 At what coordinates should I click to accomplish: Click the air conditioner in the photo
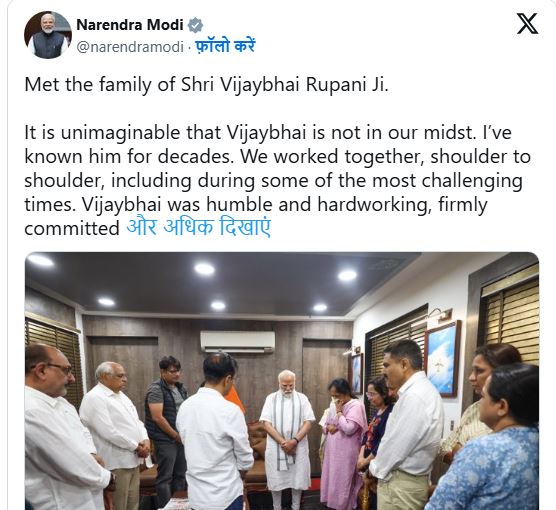(x=237, y=341)
